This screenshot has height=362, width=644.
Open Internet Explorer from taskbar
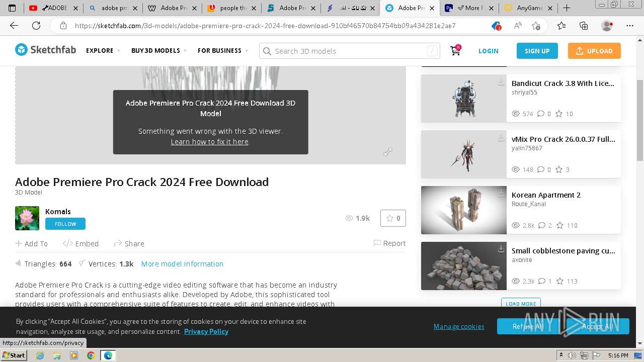40,355
